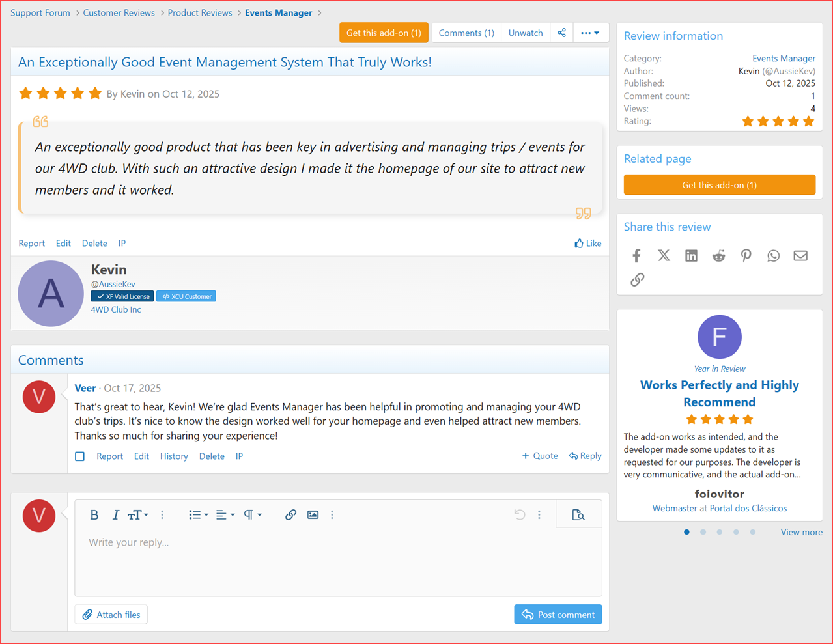Toggle Unwatch for this review
Image resolution: width=833 pixels, height=644 pixels.
[525, 33]
